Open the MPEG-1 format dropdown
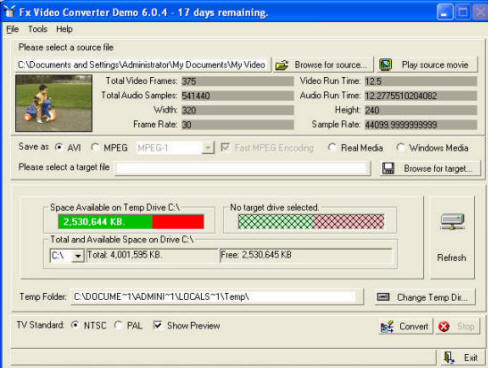Image resolution: width=488 pixels, height=368 pixels. click(208, 147)
